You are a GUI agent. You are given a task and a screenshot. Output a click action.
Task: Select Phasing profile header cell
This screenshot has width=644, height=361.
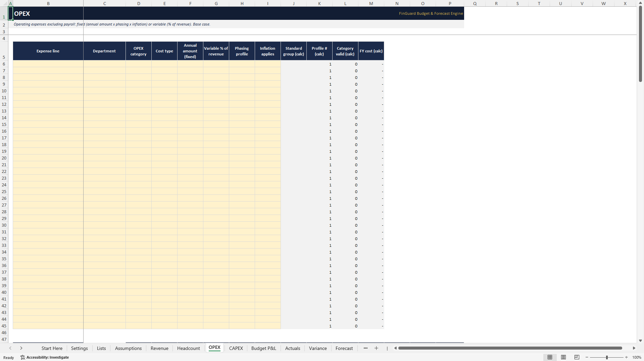242,51
